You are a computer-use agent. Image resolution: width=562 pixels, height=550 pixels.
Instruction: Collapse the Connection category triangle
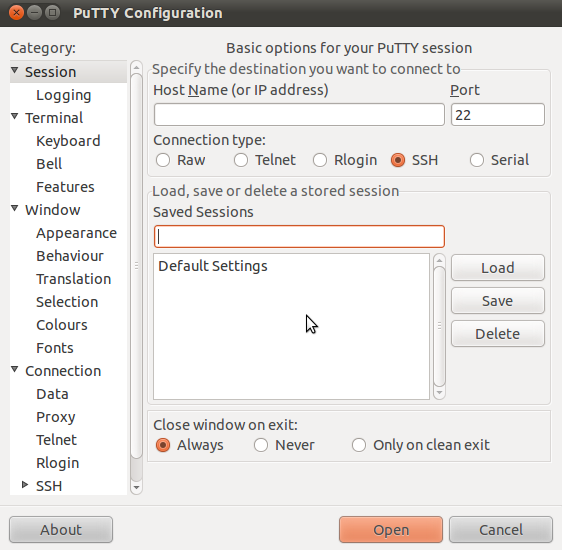(x=15, y=369)
